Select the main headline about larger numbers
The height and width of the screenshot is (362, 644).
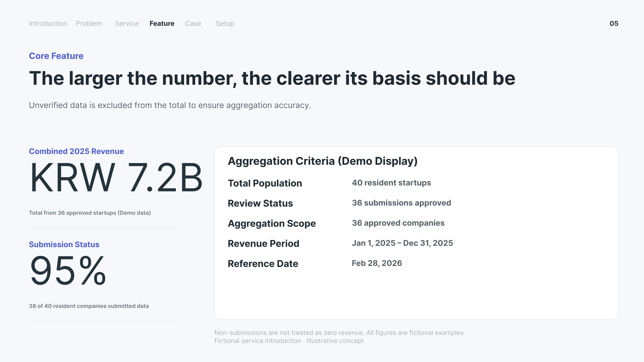tap(272, 78)
